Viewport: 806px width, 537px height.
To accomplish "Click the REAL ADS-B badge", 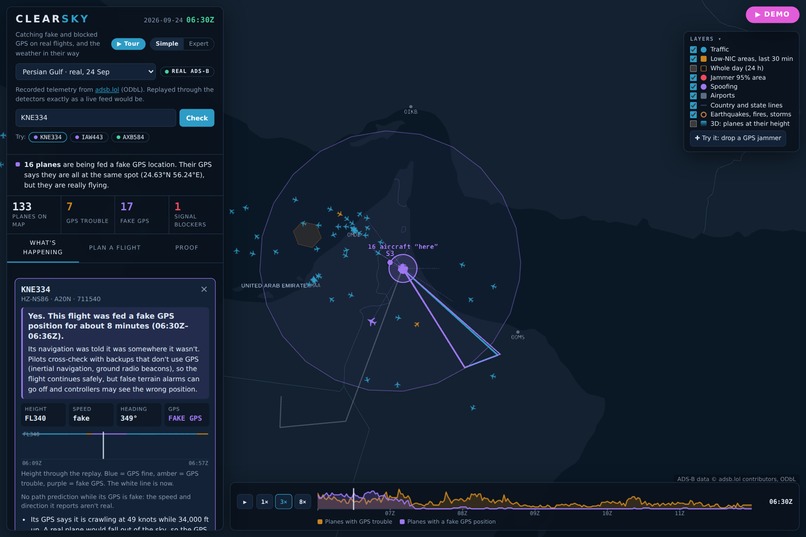I will pyautogui.click(x=187, y=71).
